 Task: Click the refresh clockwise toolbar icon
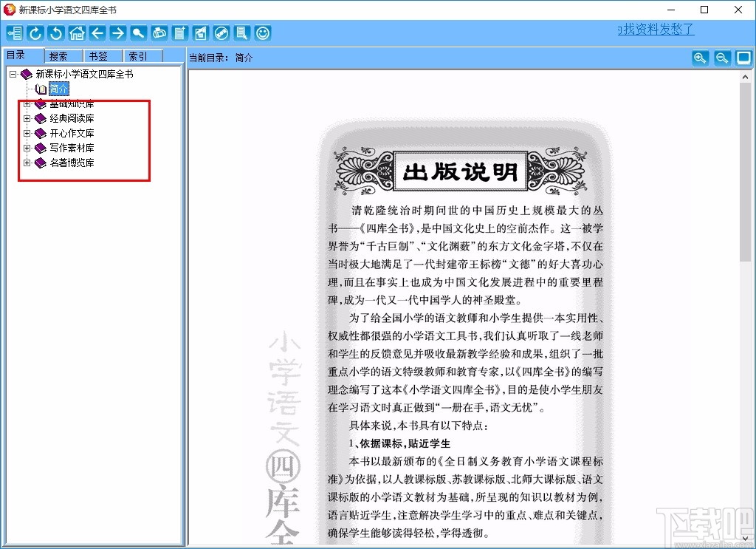tap(35, 33)
